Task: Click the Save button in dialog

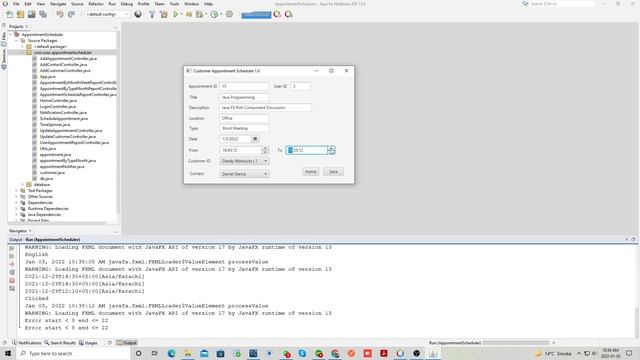Action: point(333,172)
